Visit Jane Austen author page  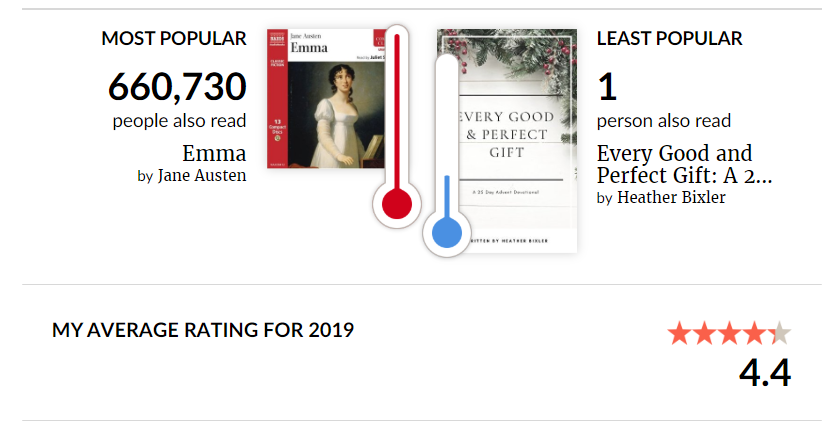pos(202,176)
